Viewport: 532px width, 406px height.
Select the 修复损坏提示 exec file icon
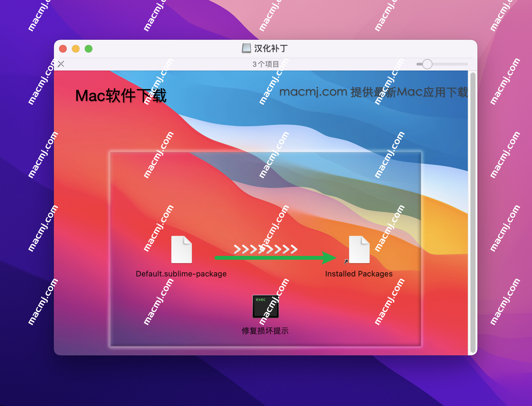(265, 306)
